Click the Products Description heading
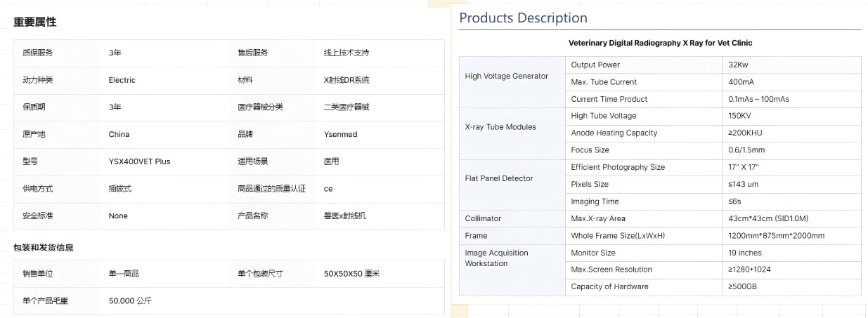This screenshot has width=868, height=318. (x=523, y=18)
